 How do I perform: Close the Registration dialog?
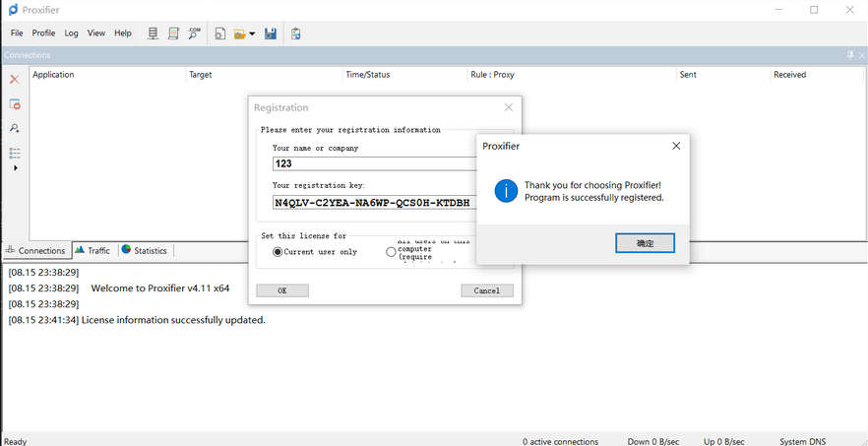pos(509,107)
